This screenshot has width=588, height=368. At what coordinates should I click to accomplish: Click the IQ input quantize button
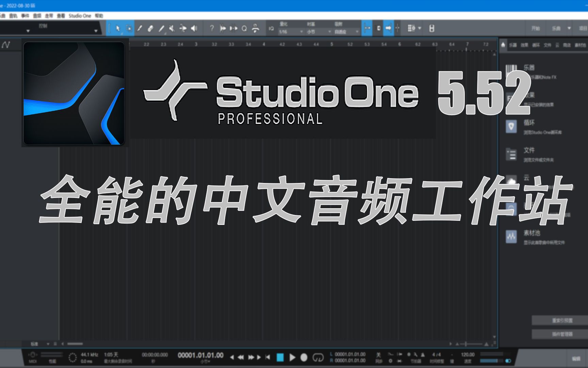(271, 29)
